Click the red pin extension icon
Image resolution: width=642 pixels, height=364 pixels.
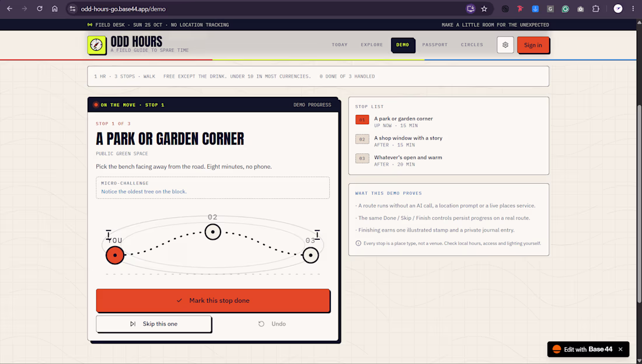(x=520, y=9)
